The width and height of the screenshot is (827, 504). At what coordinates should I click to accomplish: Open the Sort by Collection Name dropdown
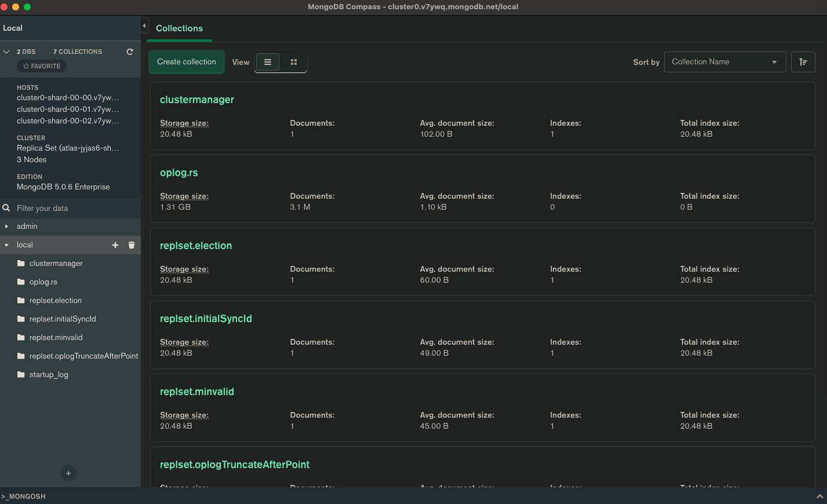pos(724,62)
